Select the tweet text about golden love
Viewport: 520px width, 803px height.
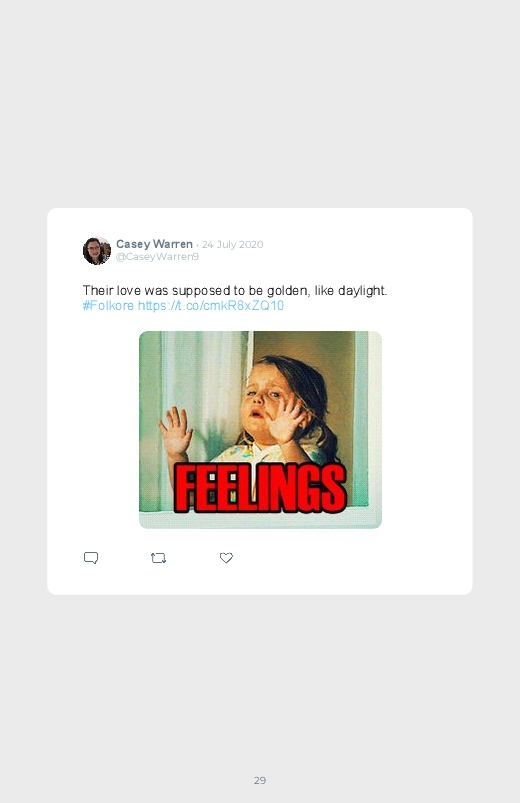pos(235,290)
